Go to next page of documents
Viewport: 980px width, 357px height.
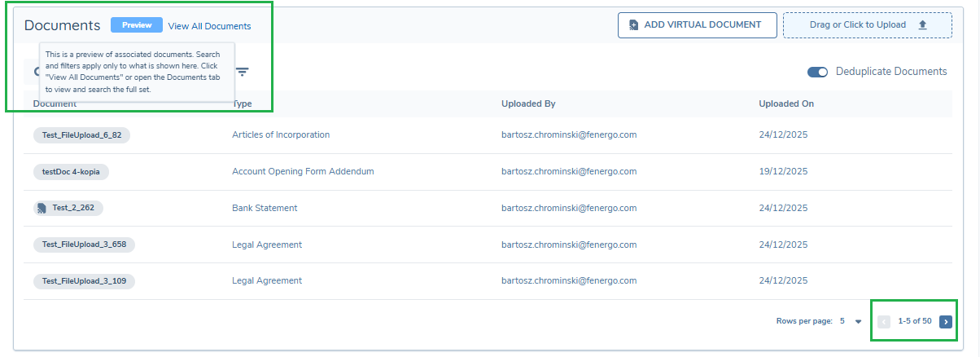pos(946,321)
